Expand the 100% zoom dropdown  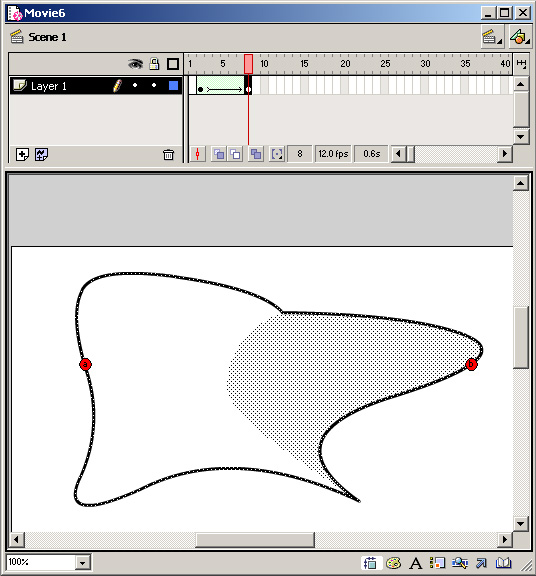pyautogui.click(x=83, y=562)
